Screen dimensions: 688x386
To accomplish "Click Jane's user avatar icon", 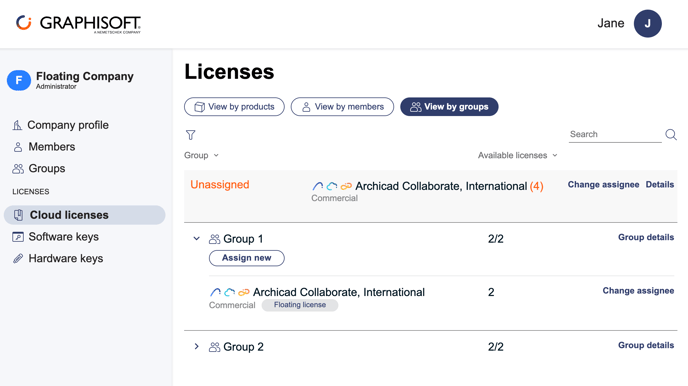I will click(x=647, y=23).
